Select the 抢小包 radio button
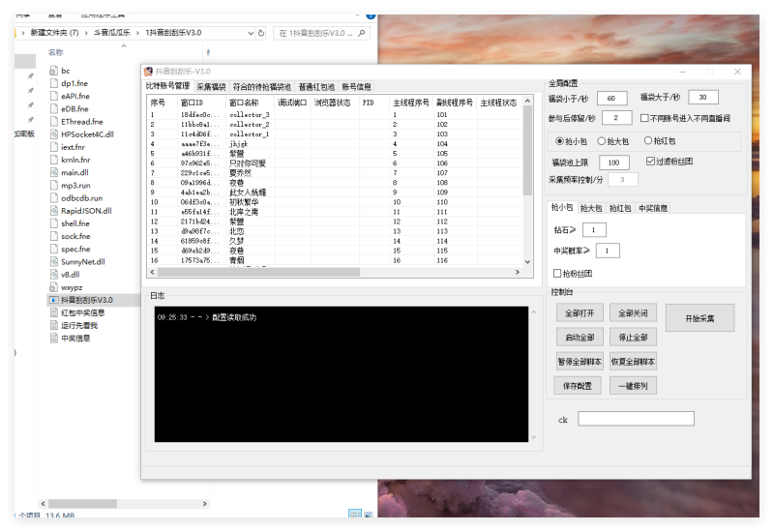 (x=559, y=141)
